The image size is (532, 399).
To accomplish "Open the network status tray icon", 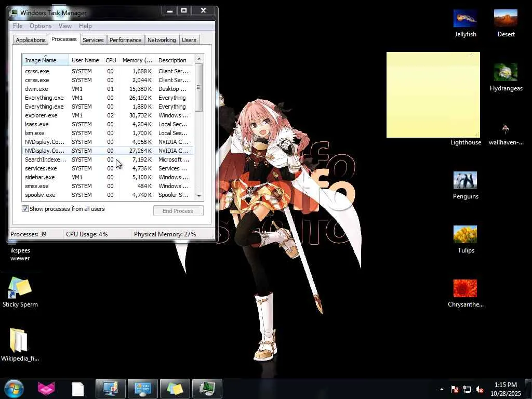I will pyautogui.click(x=467, y=389).
